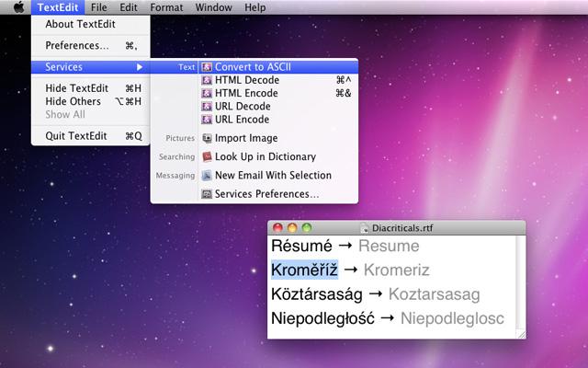
Task: Click the New Email With Selection icon
Action: 207,176
